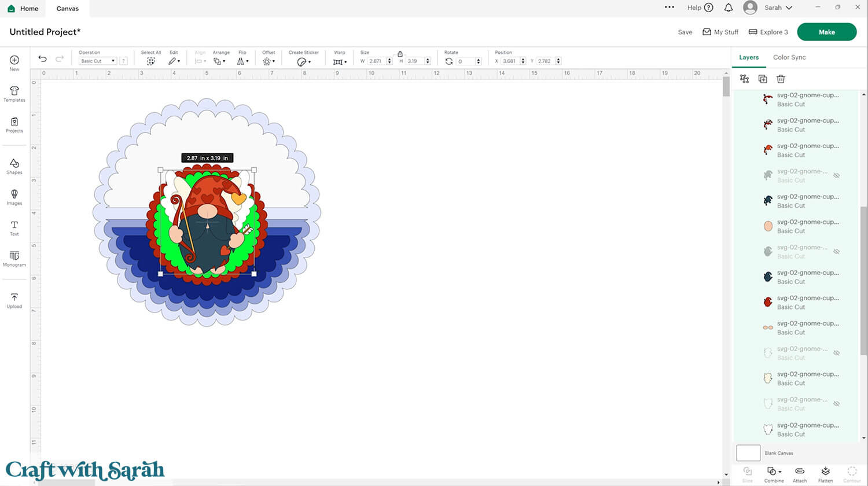Click the linetype swatch beside Operation
868x486 pixels.
[123, 61]
